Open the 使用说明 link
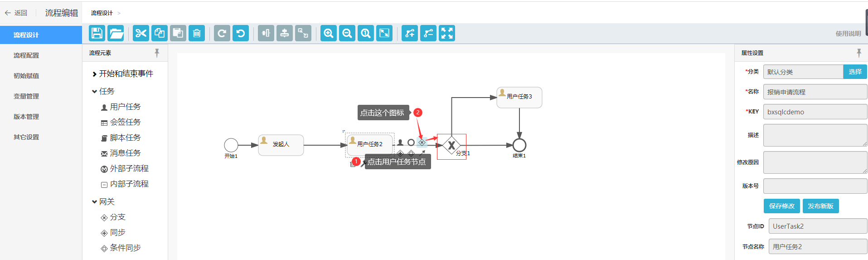Viewport: 868px width, 260px height. coord(848,34)
